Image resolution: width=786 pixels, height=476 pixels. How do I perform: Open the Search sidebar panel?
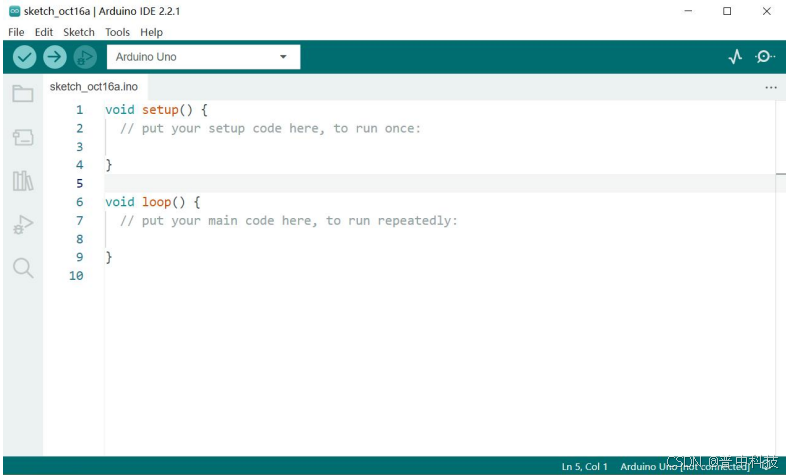[x=23, y=268]
